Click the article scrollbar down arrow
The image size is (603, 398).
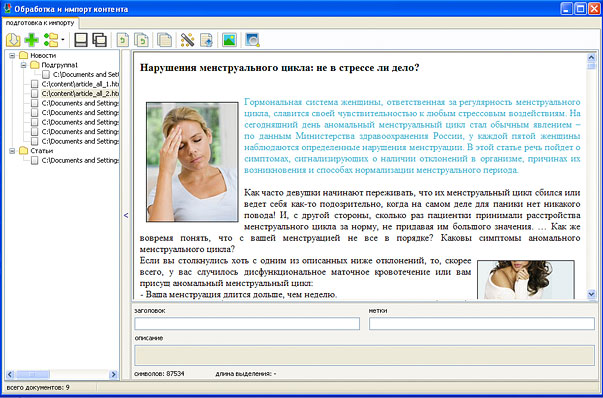click(591, 295)
